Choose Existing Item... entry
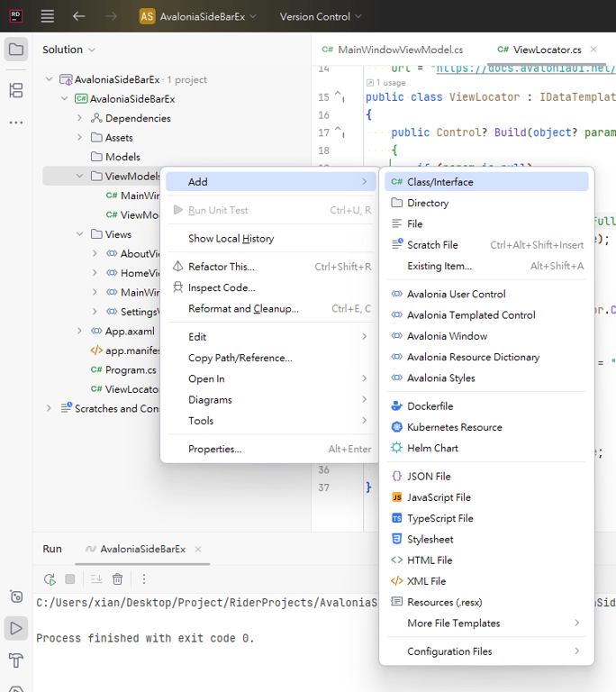The image size is (616, 692). coord(486,266)
